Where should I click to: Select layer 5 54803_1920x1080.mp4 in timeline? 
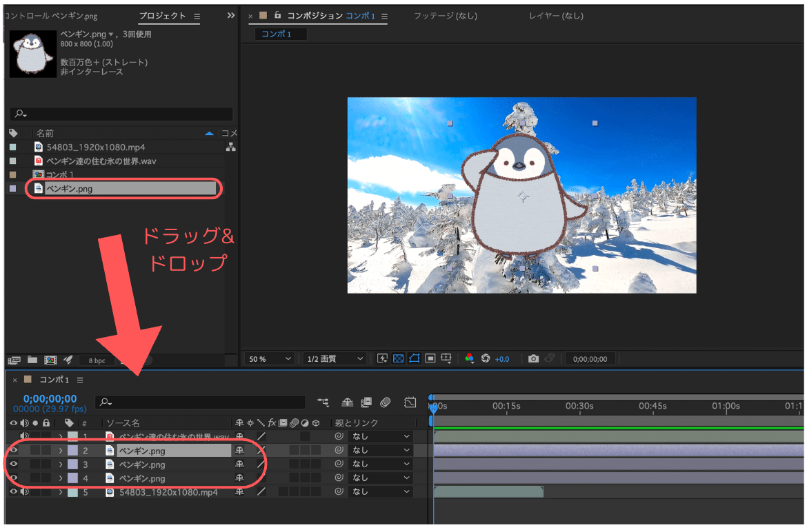coord(168,493)
